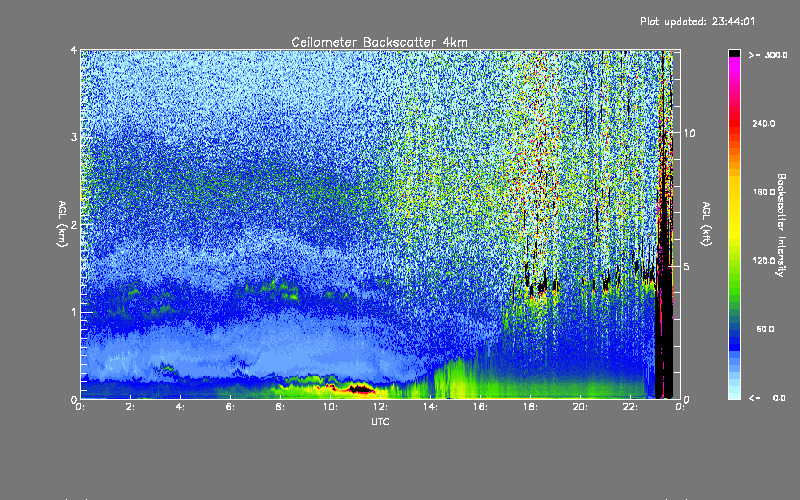Click the "Backscatter Intensity" color bar label

[781, 225]
